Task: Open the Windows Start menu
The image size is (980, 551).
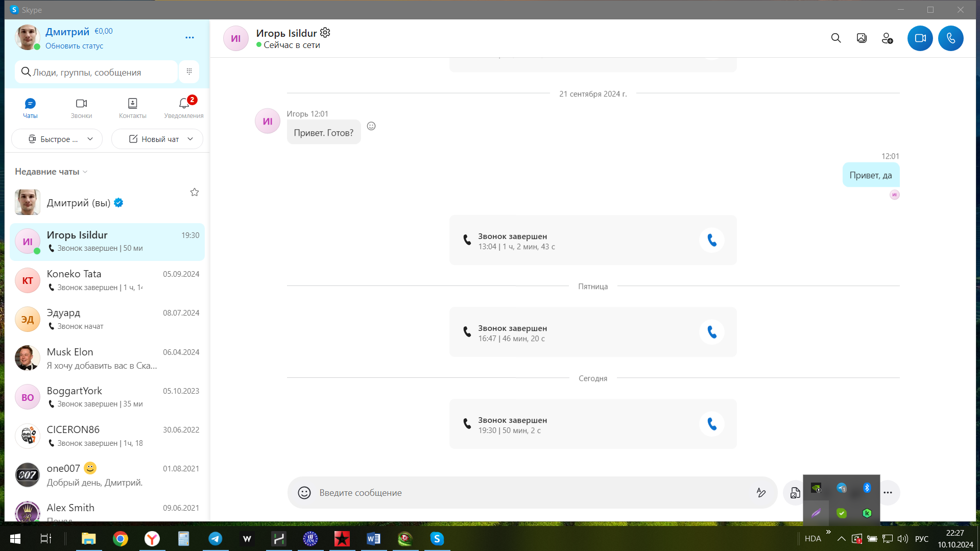Action: (x=15, y=539)
